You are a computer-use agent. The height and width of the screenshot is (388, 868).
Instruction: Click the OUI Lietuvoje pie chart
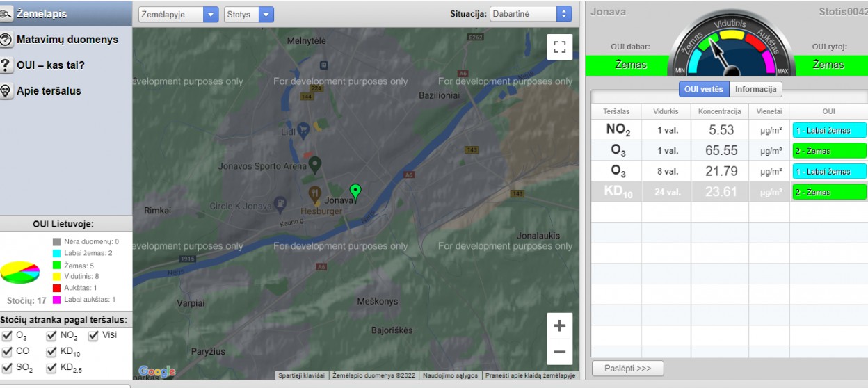point(20,273)
